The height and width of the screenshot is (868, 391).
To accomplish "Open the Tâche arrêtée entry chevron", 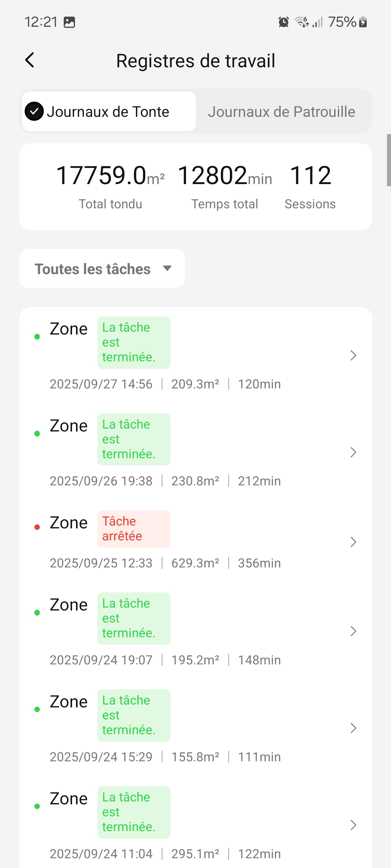I will click(353, 542).
